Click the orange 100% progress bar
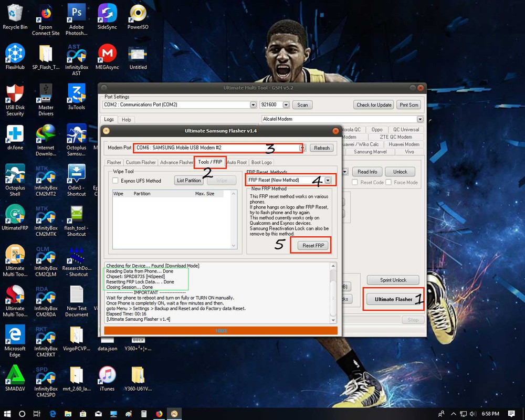 220,331
